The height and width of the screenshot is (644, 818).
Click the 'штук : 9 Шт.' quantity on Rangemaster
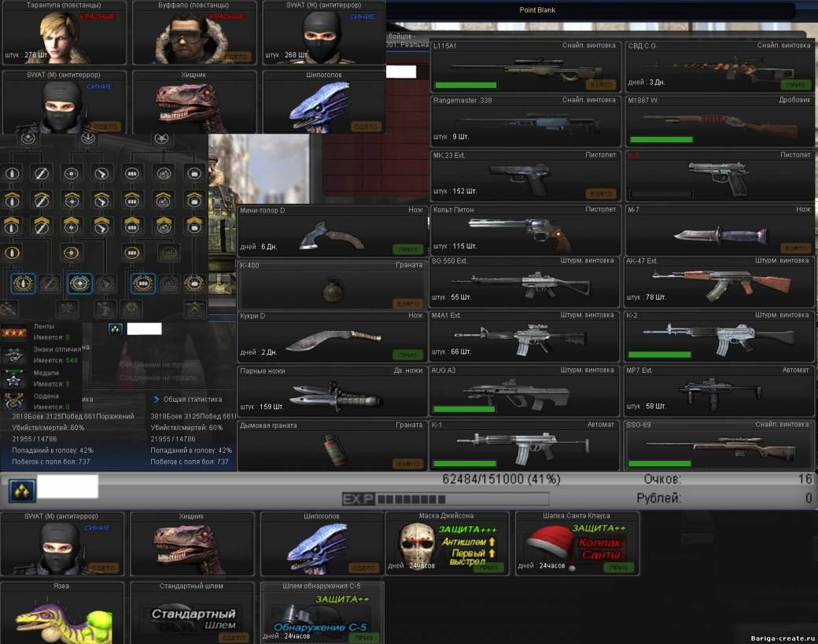point(451,137)
